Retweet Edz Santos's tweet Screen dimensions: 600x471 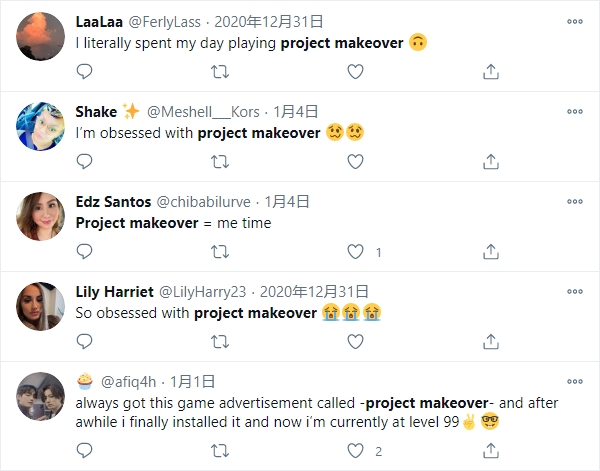(x=220, y=252)
